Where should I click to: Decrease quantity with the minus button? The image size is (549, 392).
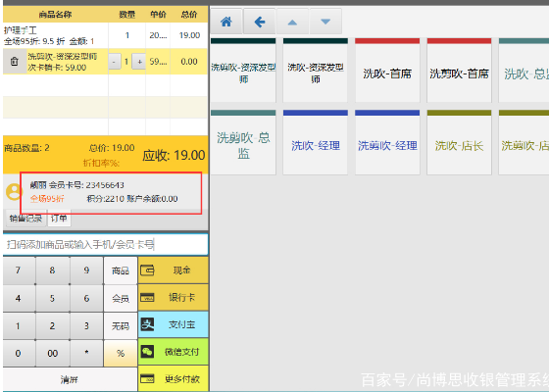point(114,62)
